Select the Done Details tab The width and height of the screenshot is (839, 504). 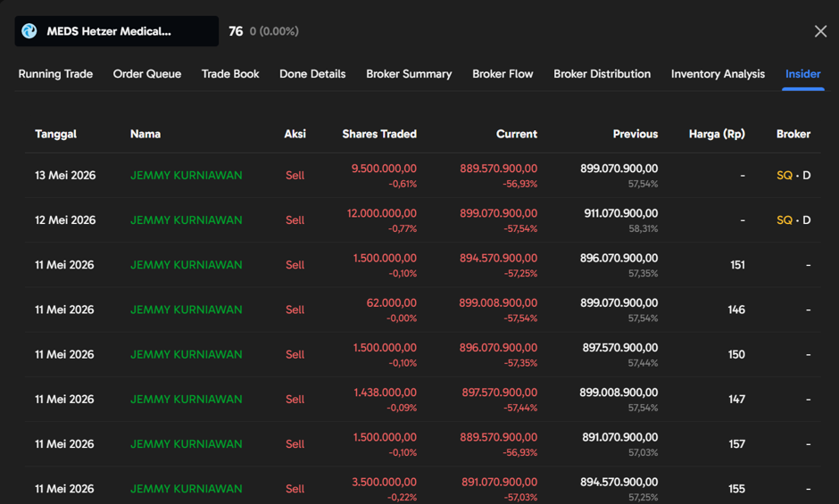click(x=312, y=74)
